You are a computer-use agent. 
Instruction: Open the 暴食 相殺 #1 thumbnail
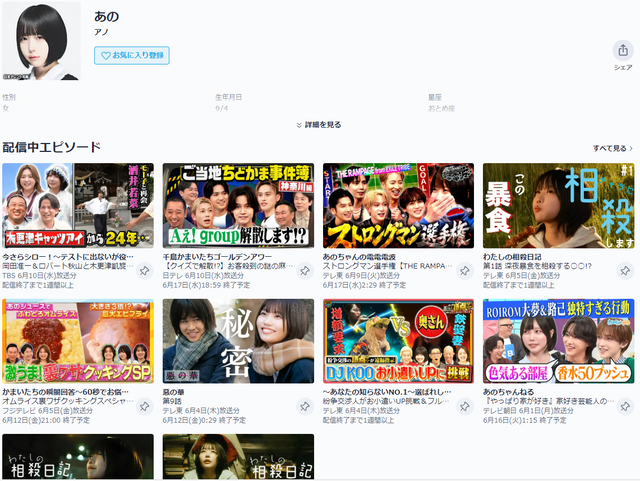point(559,205)
